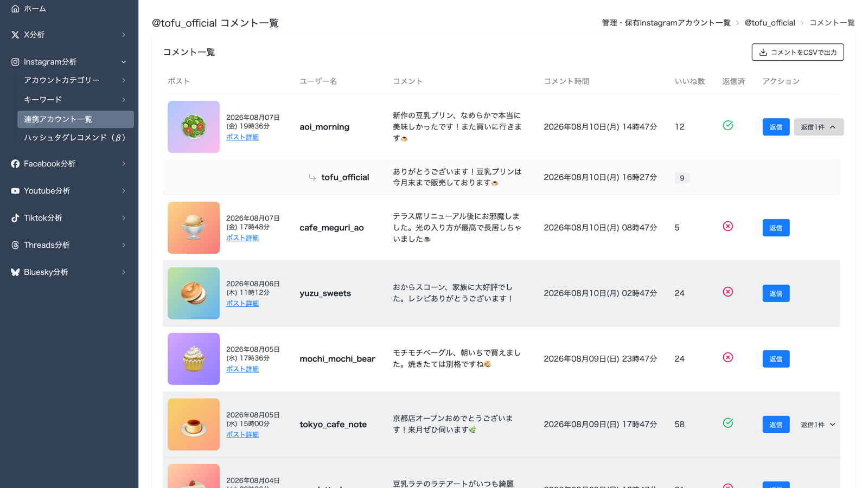Click the いいね数 column header
The height and width of the screenshot is (488, 868).
690,81
